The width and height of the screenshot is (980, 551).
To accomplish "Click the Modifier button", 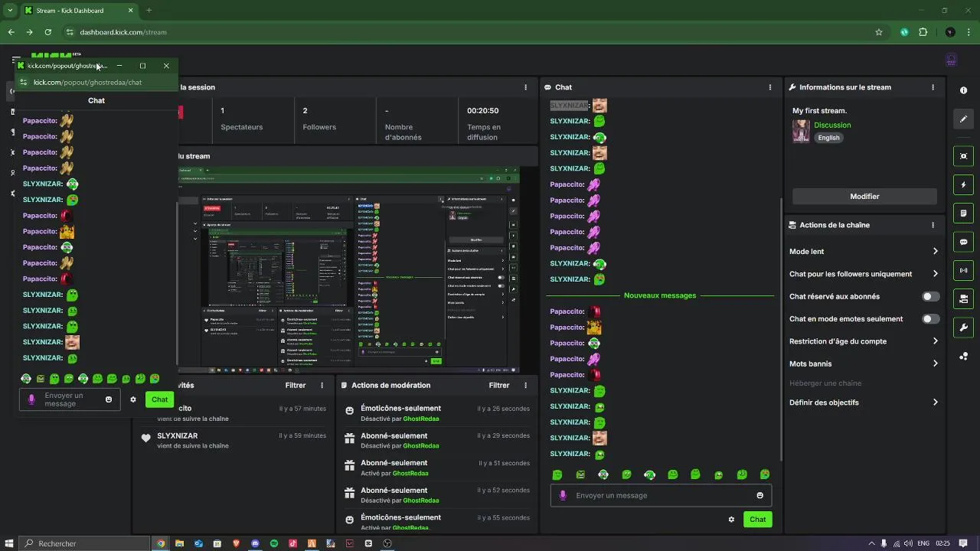I will coord(864,197).
